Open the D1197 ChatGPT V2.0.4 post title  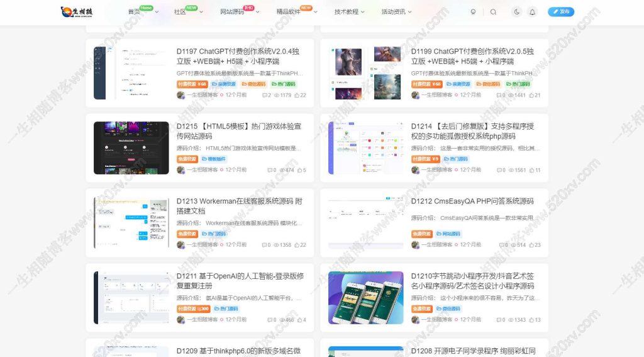pyautogui.click(x=238, y=56)
